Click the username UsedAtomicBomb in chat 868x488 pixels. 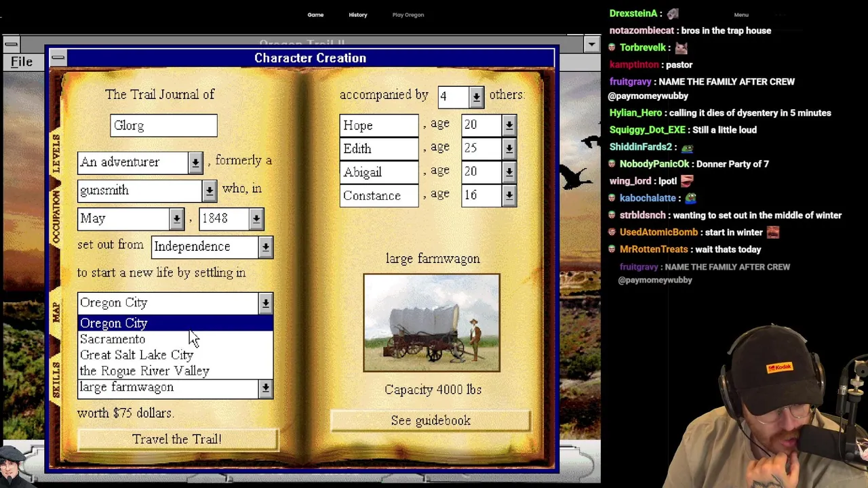pos(658,232)
